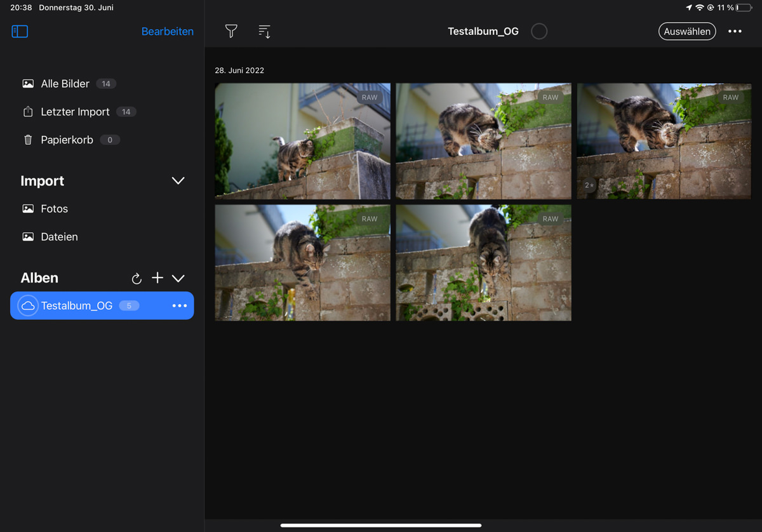762x532 pixels.
Task: Choose Dateien under Import
Action: tap(59, 237)
